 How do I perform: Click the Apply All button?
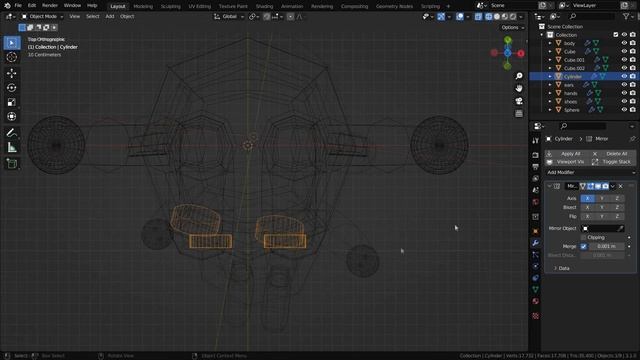coord(567,154)
